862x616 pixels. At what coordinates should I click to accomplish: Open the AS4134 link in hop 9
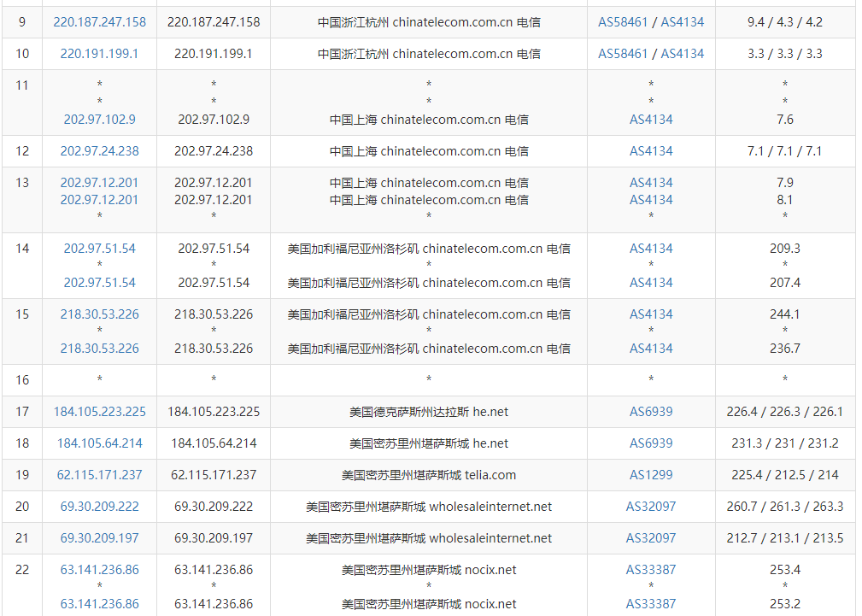click(683, 22)
